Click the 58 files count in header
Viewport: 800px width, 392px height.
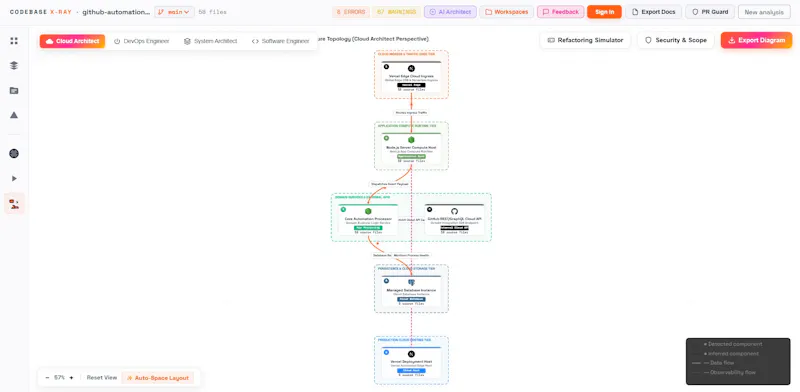coord(212,12)
